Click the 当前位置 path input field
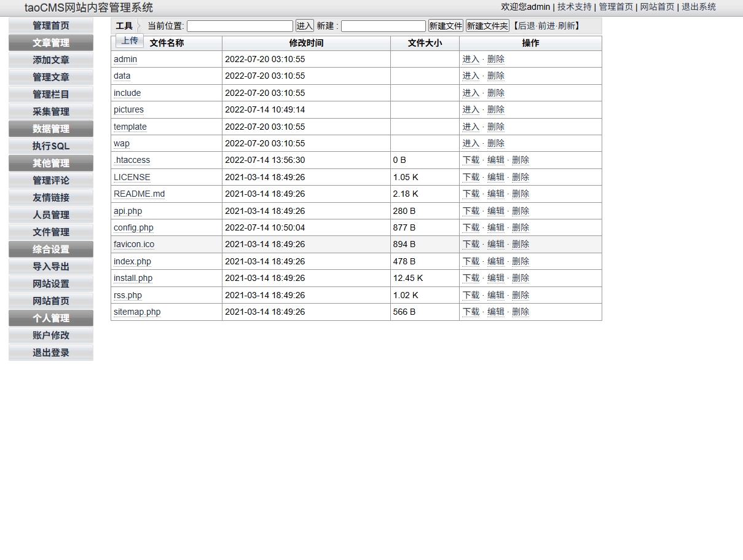This screenshot has height=560, width=743. [x=240, y=26]
